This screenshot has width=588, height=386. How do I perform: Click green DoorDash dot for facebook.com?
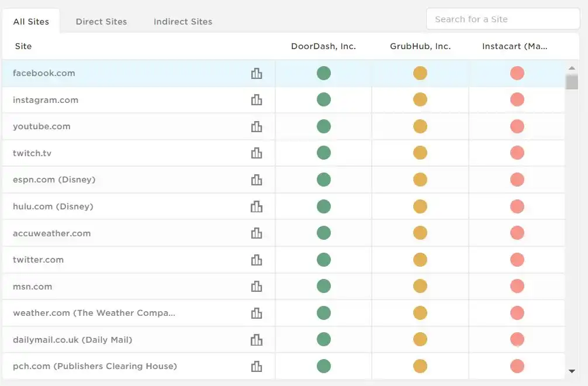[x=324, y=73]
